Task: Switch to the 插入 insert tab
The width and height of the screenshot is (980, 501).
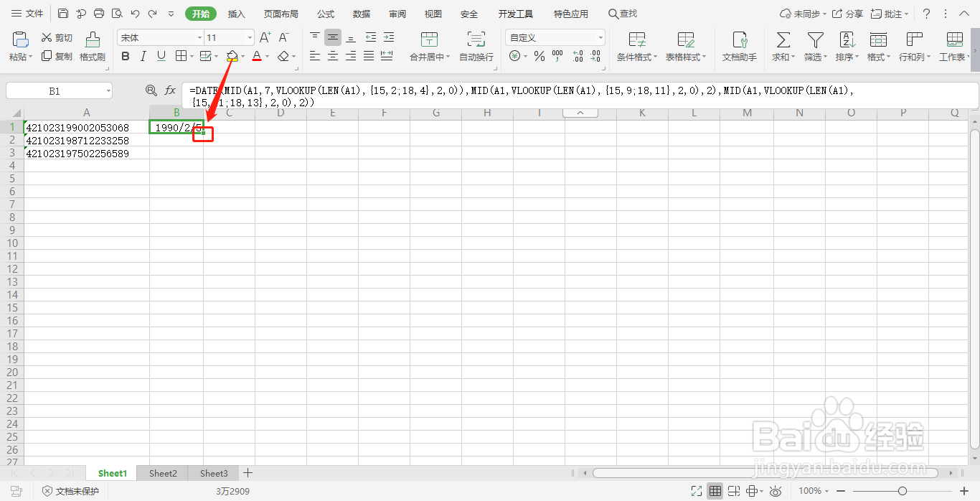Action: click(x=237, y=14)
